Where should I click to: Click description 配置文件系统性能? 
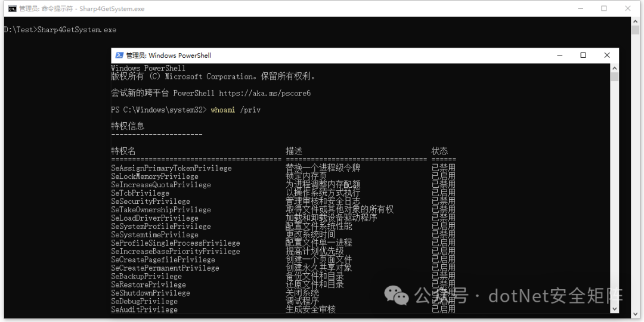(x=318, y=227)
